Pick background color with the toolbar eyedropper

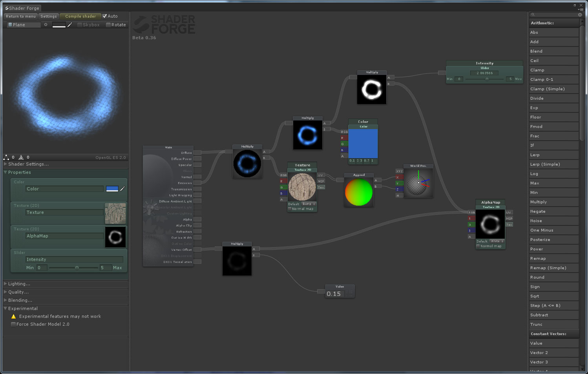click(70, 25)
